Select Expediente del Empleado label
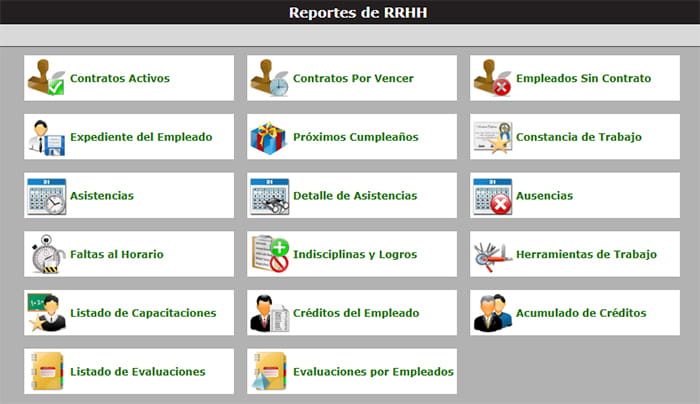The height and width of the screenshot is (404, 700). click(141, 137)
